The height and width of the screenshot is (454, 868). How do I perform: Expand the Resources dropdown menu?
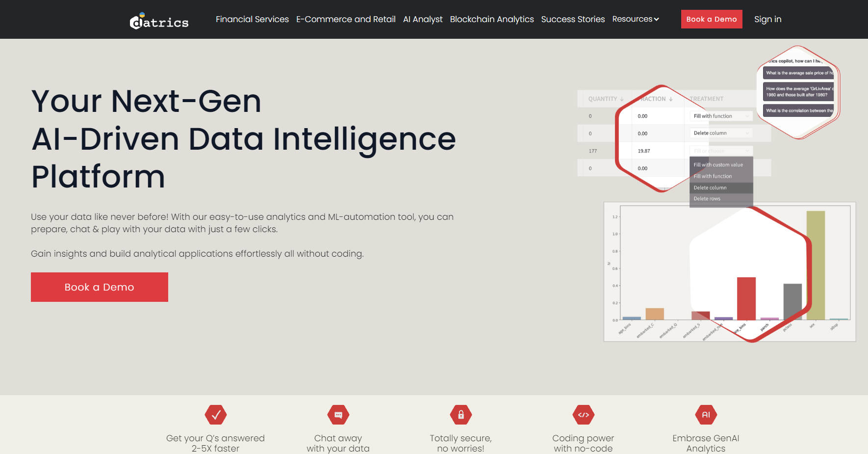pyautogui.click(x=636, y=19)
